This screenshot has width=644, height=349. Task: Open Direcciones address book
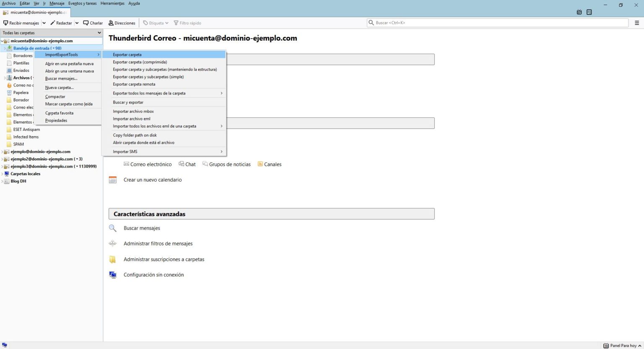click(x=122, y=23)
